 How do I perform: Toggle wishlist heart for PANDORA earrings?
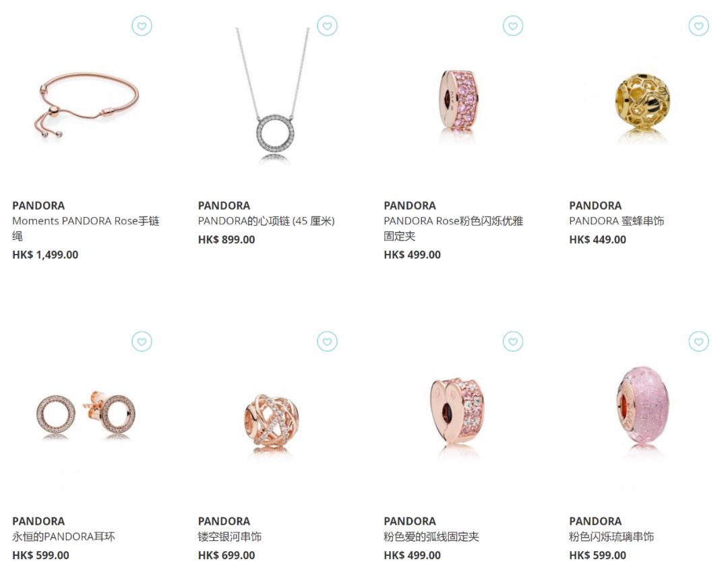[x=142, y=341]
